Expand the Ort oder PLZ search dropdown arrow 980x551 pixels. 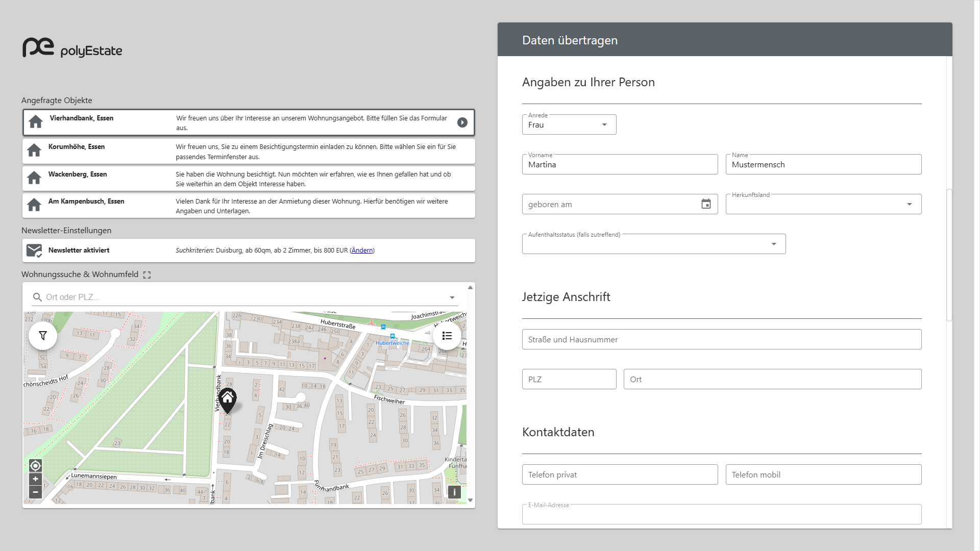pos(452,297)
